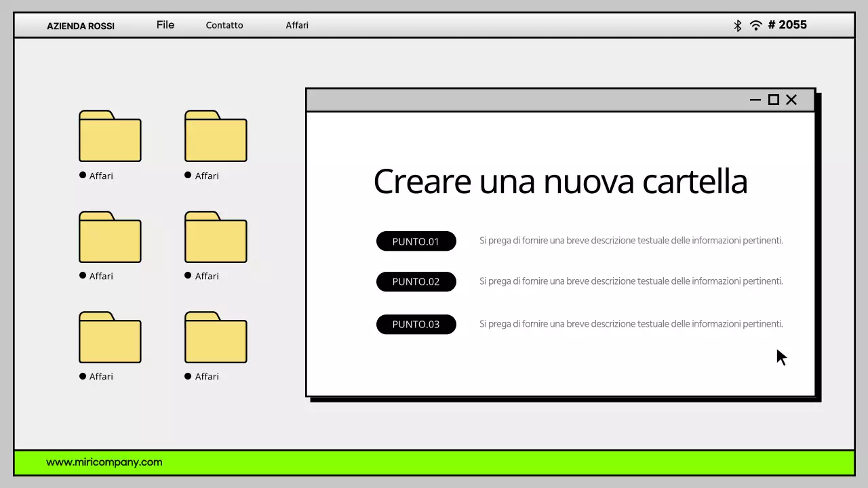Click the bullet next to the top-left Affari label
The image size is (868, 488).
click(83, 175)
